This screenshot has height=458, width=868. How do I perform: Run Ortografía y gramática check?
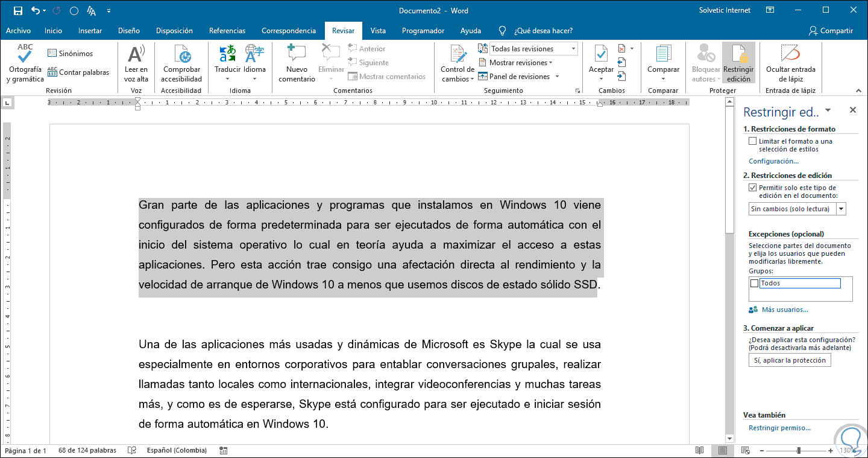(24, 60)
